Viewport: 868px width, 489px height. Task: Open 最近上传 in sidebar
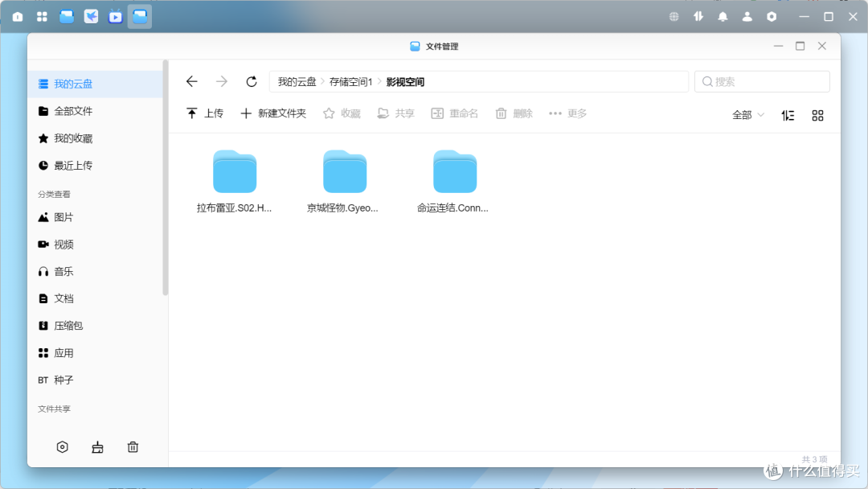pos(95,166)
